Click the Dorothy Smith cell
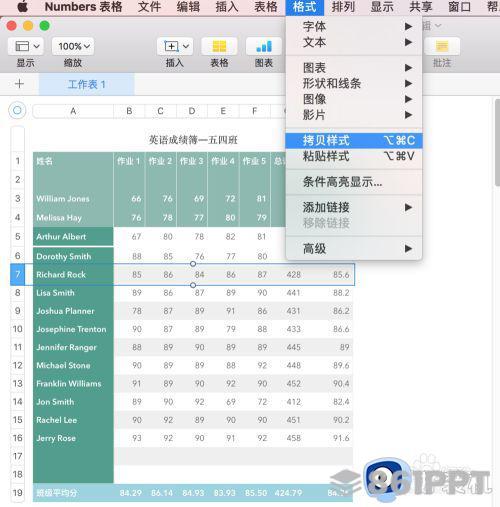Image resolution: width=500 pixels, height=507 pixels. (x=73, y=256)
